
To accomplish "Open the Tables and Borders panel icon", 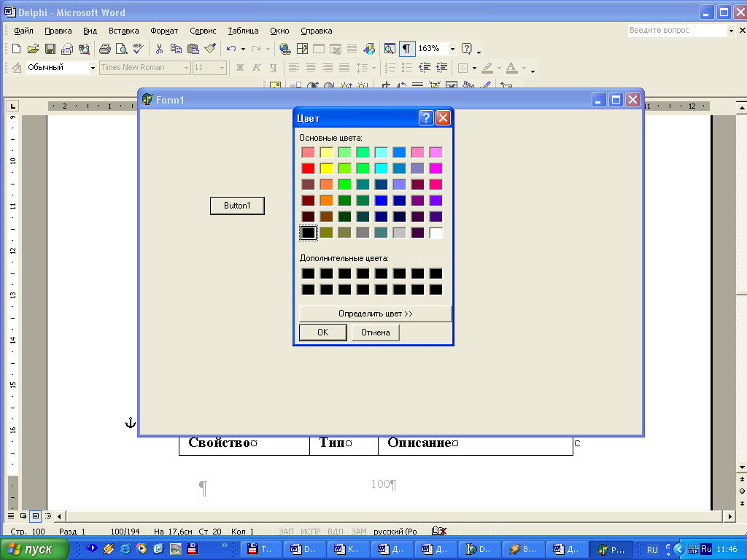I will coord(302,49).
